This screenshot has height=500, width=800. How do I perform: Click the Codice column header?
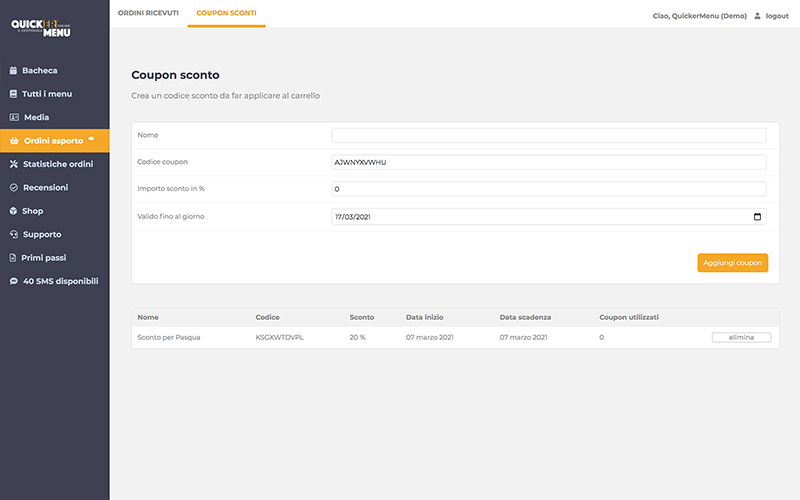coord(267,317)
